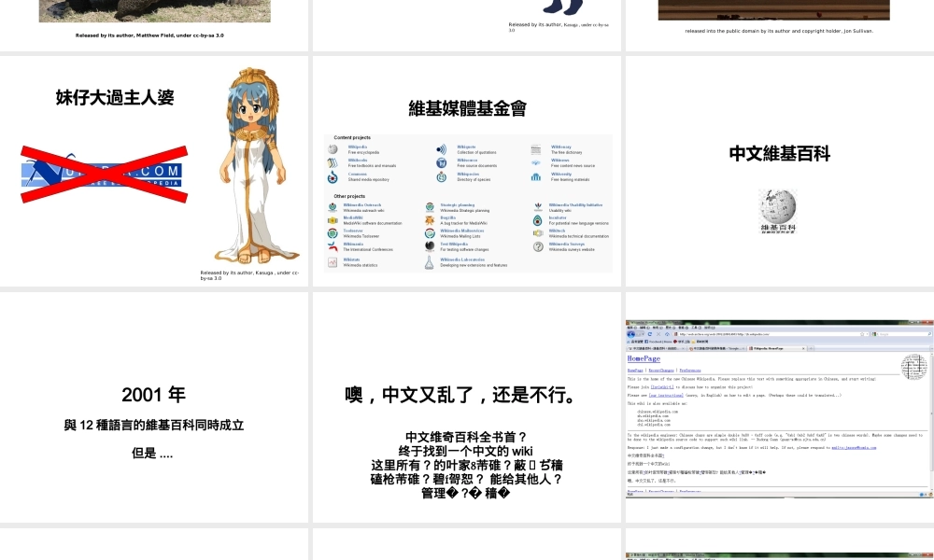Click the Commons shared media repository icon
934x560 pixels.
click(333, 177)
